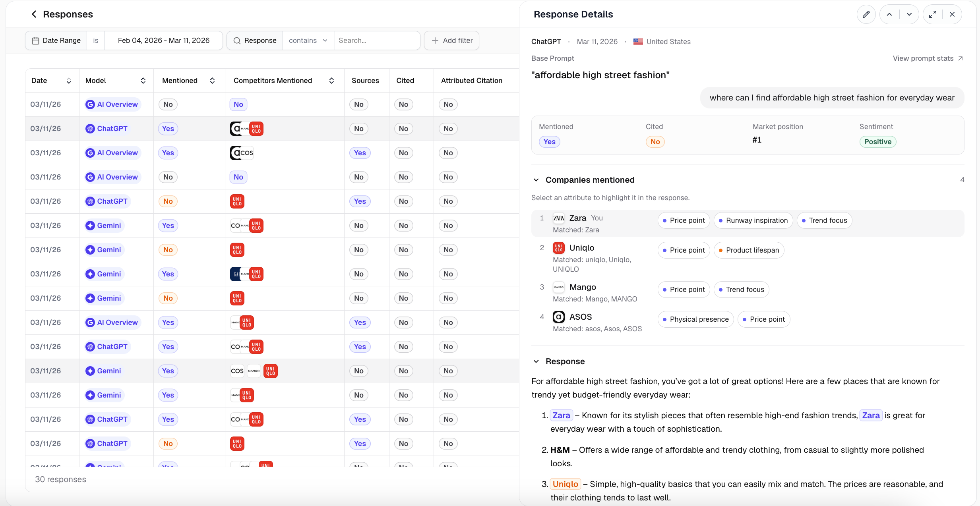
Task: Click the Mango logo in companies list
Action: coord(559,287)
